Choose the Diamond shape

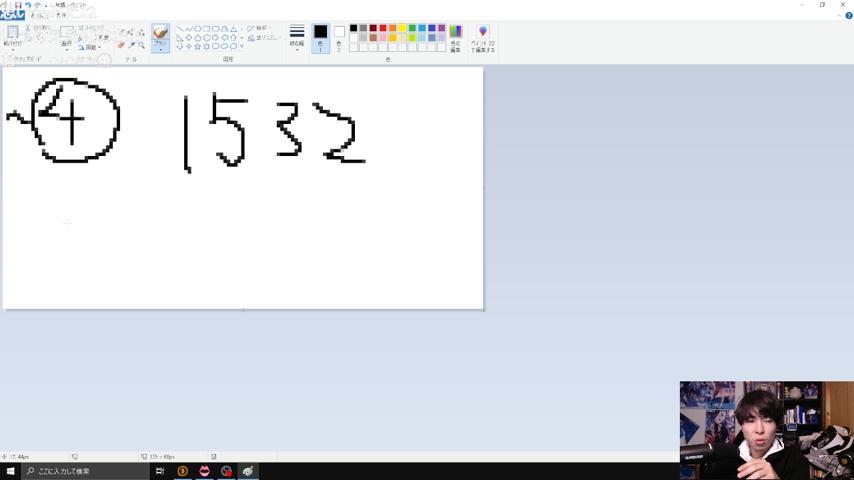point(188,38)
